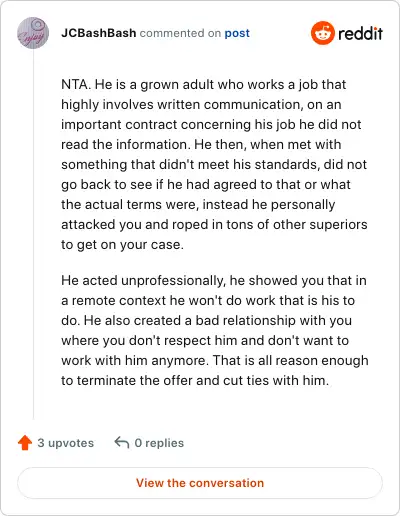Open the Reddit Snoo logo icon

pos(322,33)
